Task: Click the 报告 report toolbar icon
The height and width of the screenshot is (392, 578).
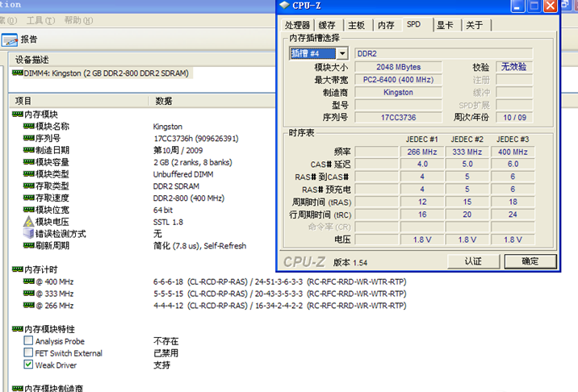Action: [x=10, y=40]
